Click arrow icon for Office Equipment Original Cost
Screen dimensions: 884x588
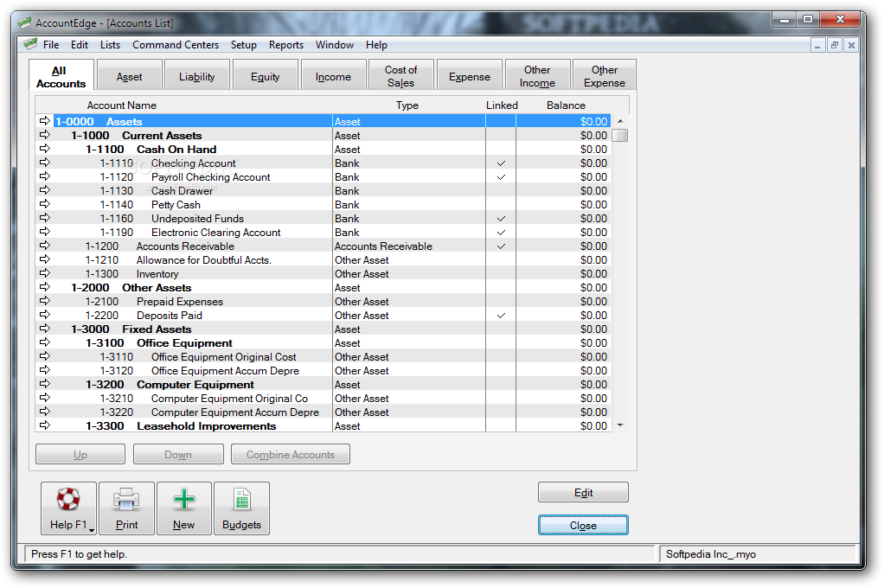[x=45, y=355]
